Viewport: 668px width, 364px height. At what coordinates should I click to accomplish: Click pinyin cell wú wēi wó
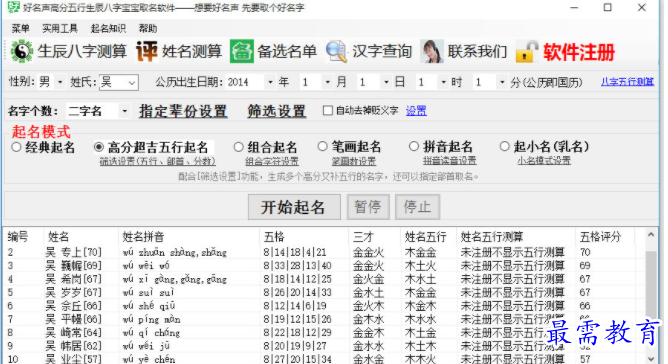tap(146, 266)
